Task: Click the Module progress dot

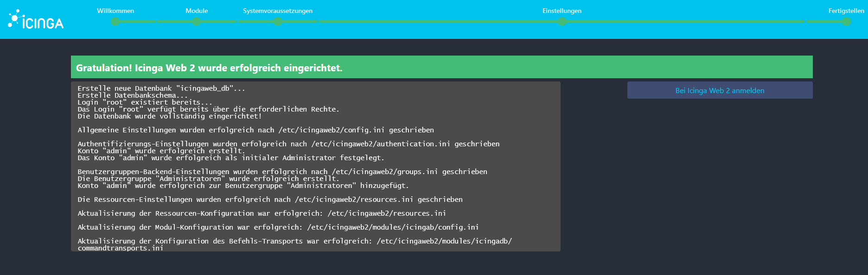Action: click(197, 21)
